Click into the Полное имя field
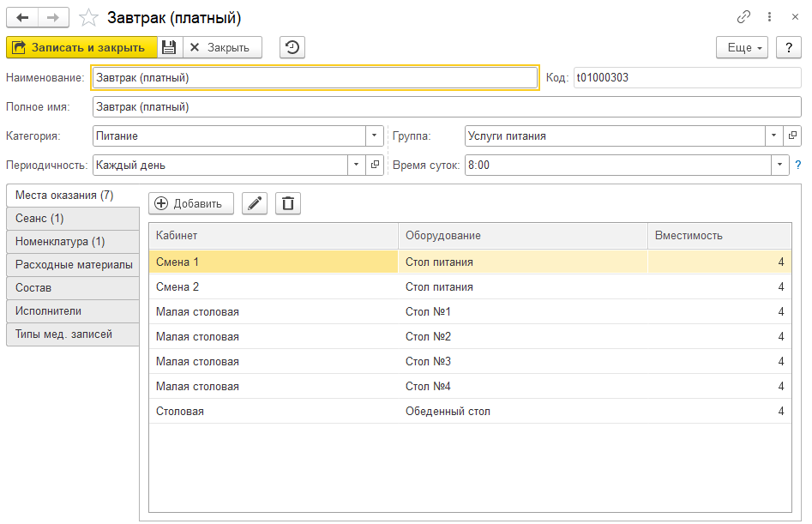812x524 pixels. tap(446, 107)
